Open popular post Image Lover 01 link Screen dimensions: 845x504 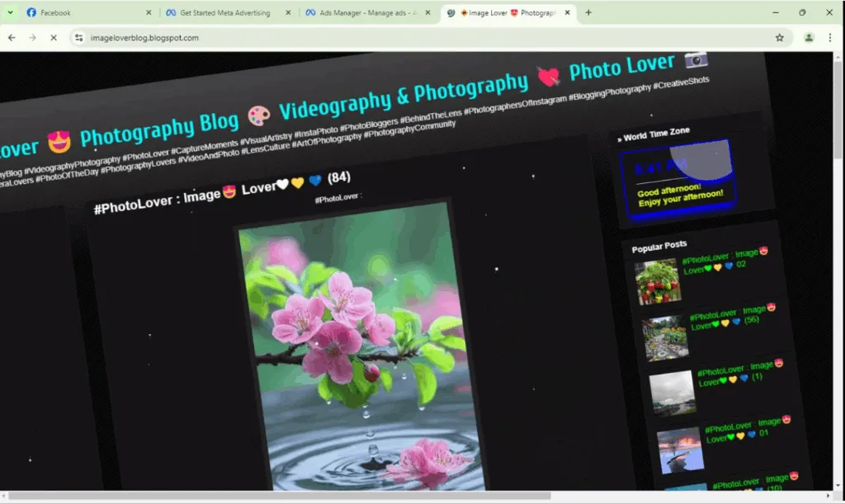(748, 431)
